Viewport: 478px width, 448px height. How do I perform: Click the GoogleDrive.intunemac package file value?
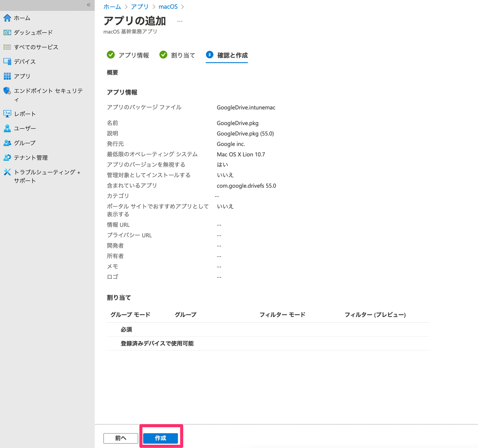pyautogui.click(x=246, y=108)
